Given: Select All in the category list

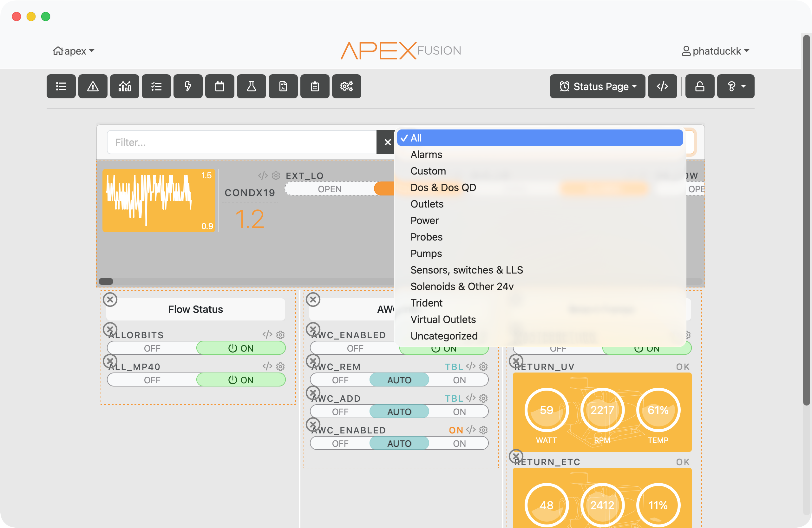Looking at the screenshot, I should point(540,138).
